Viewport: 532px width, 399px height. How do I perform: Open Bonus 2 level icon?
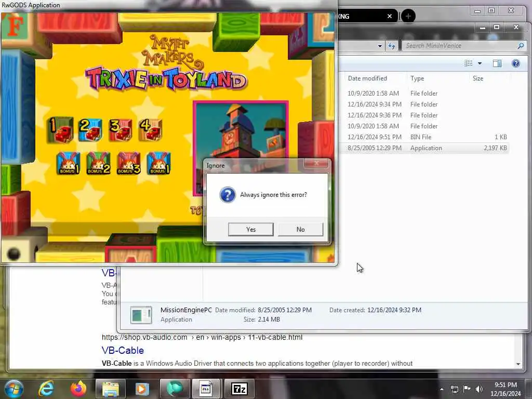pyautogui.click(x=98, y=163)
